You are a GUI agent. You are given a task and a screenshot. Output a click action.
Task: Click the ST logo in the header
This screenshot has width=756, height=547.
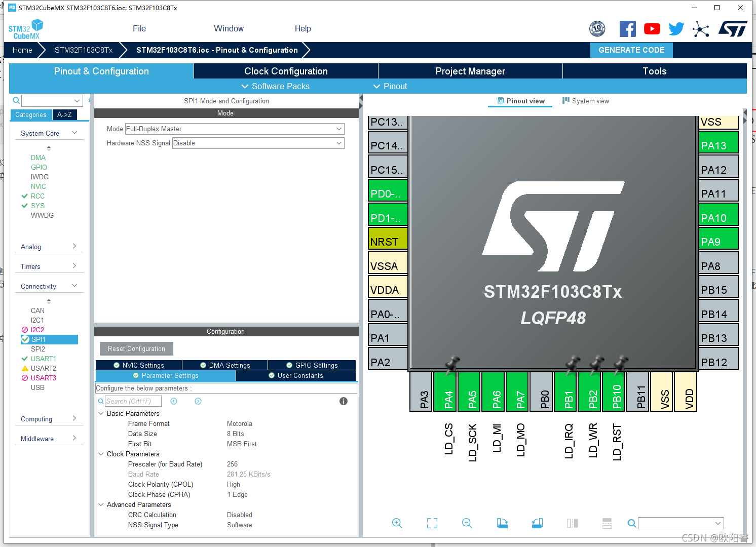tap(733, 29)
